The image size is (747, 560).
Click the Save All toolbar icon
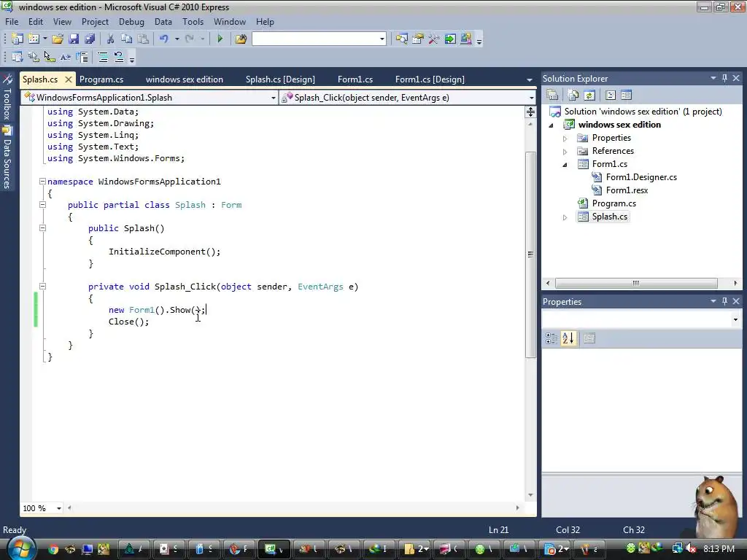[90, 39]
